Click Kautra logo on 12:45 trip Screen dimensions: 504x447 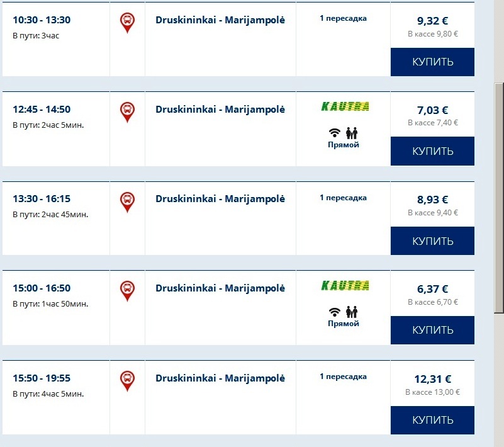click(x=345, y=107)
